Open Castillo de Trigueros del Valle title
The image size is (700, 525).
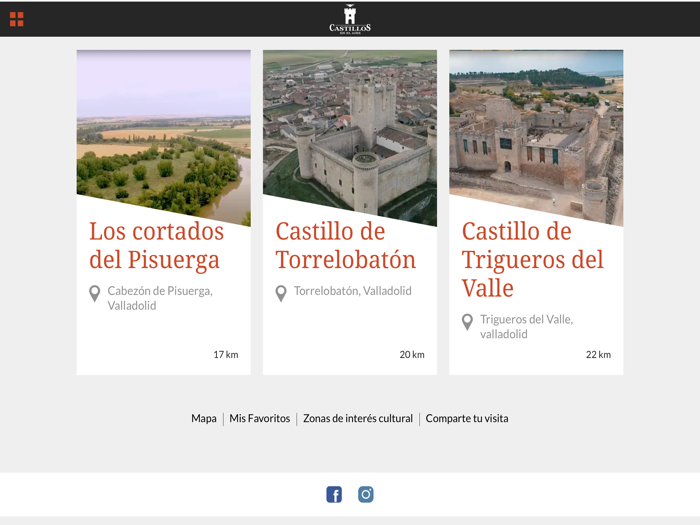click(x=533, y=260)
